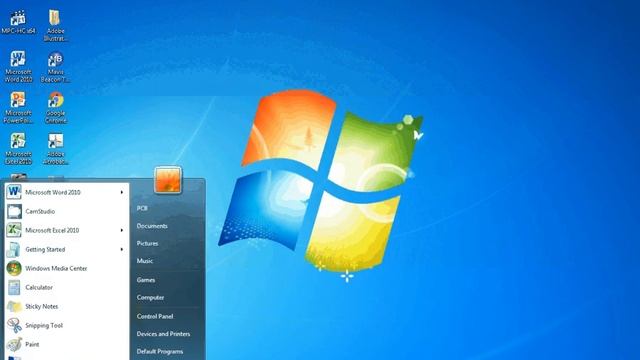Click the Snipping Tool scissors icon
Screen dimensions: 640x360
(x=14, y=325)
